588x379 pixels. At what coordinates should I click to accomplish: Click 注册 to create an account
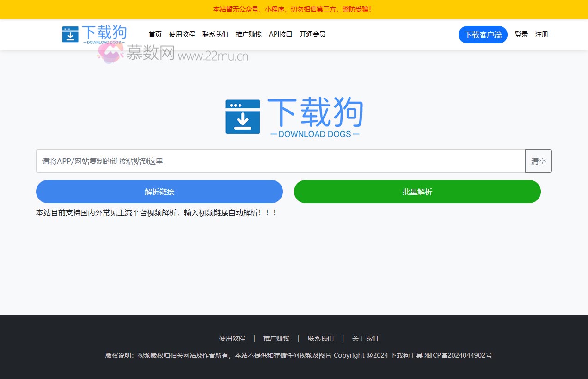(541, 34)
